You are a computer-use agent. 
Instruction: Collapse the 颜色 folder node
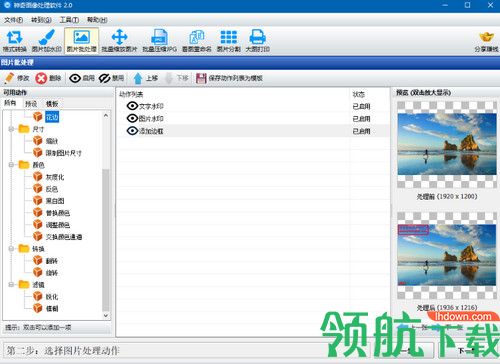click(11, 165)
